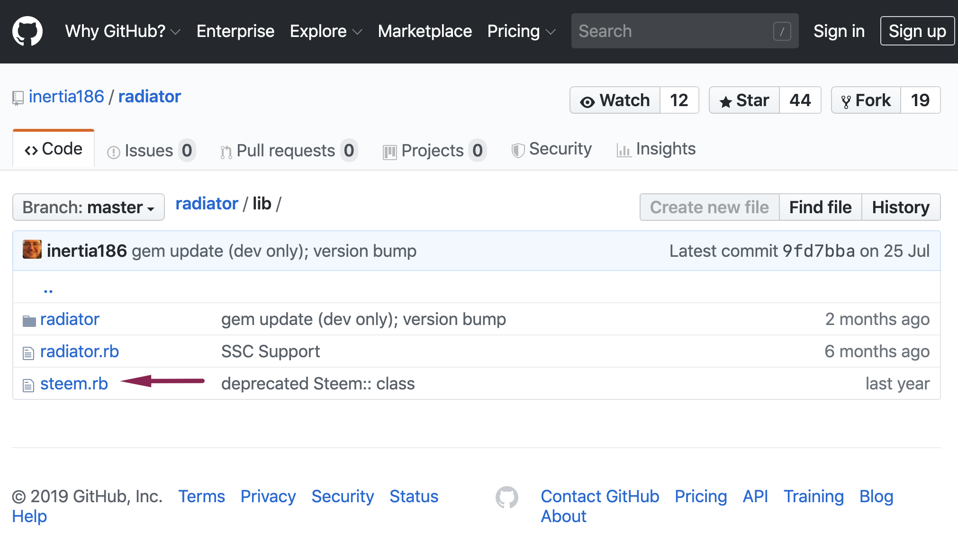
Task: Click the Watch button
Action: point(615,100)
